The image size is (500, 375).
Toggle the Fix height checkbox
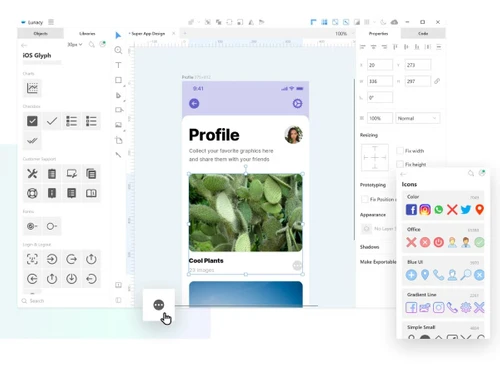click(400, 164)
